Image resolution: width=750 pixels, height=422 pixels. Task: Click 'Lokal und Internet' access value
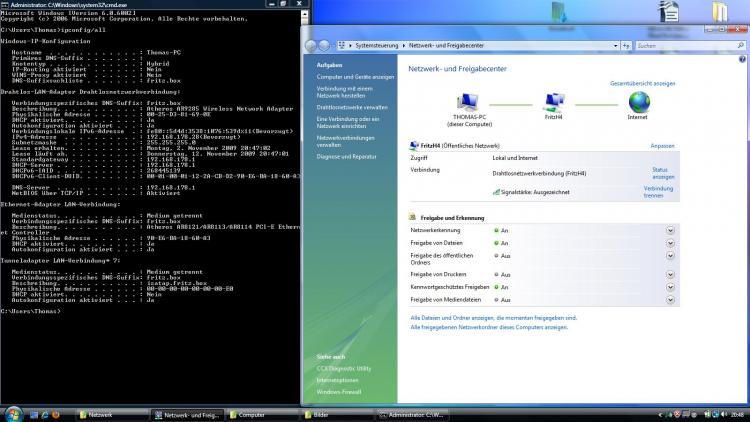[x=515, y=158]
